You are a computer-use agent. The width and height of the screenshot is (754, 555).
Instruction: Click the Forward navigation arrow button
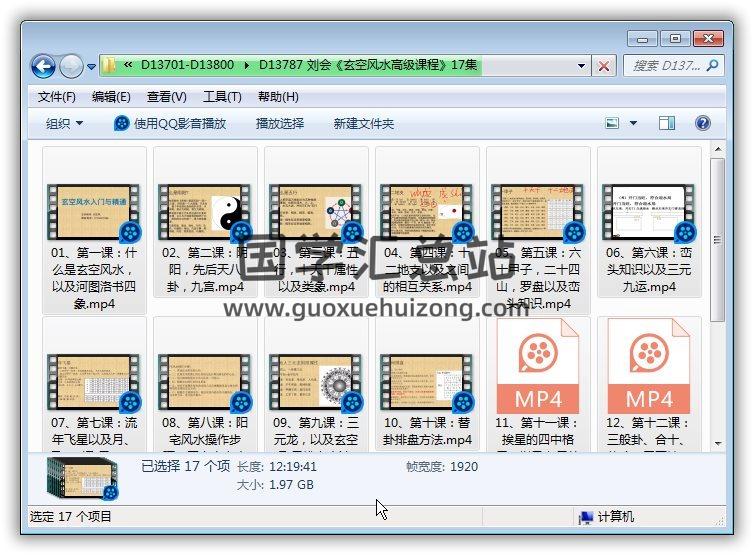[x=71, y=66]
